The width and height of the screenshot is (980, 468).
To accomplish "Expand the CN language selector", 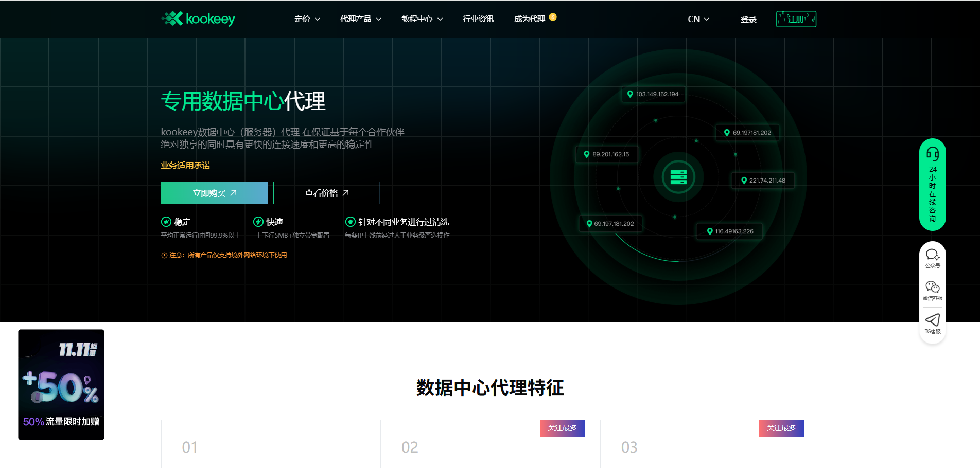I will pos(697,19).
